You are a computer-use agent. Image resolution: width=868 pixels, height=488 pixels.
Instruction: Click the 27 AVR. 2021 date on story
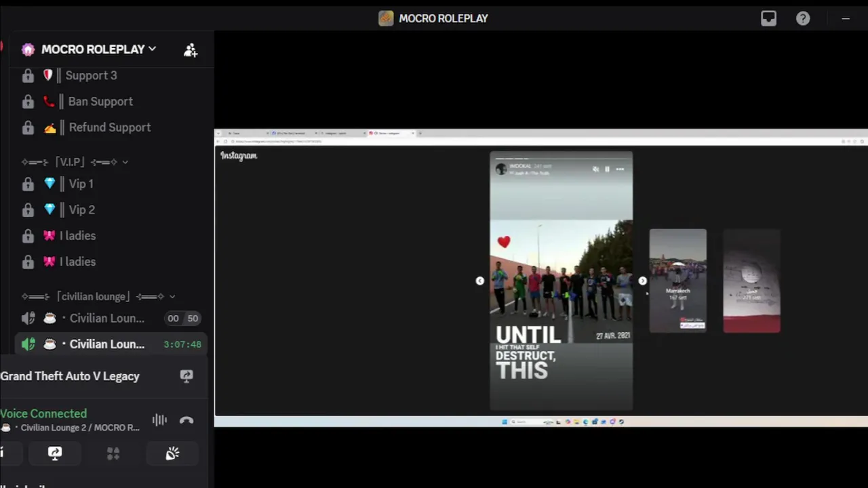coord(613,336)
